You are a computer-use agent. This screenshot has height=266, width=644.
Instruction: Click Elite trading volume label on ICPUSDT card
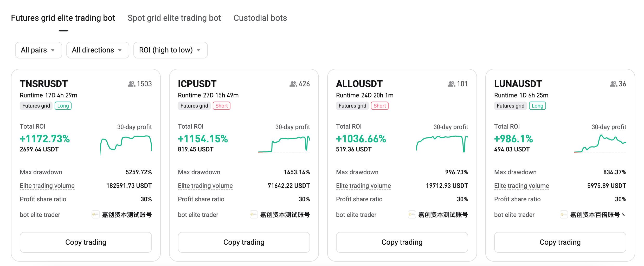pyautogui.click(x=205, y=186)
